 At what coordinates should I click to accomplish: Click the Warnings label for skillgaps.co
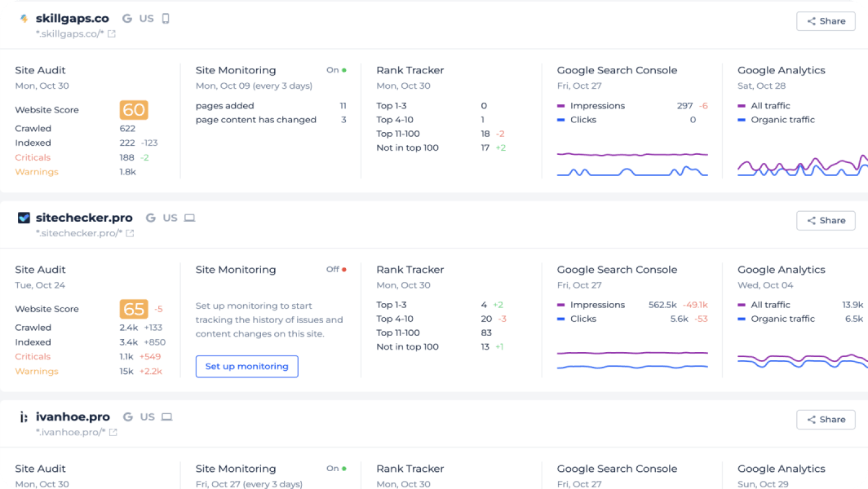coord(37,171)
